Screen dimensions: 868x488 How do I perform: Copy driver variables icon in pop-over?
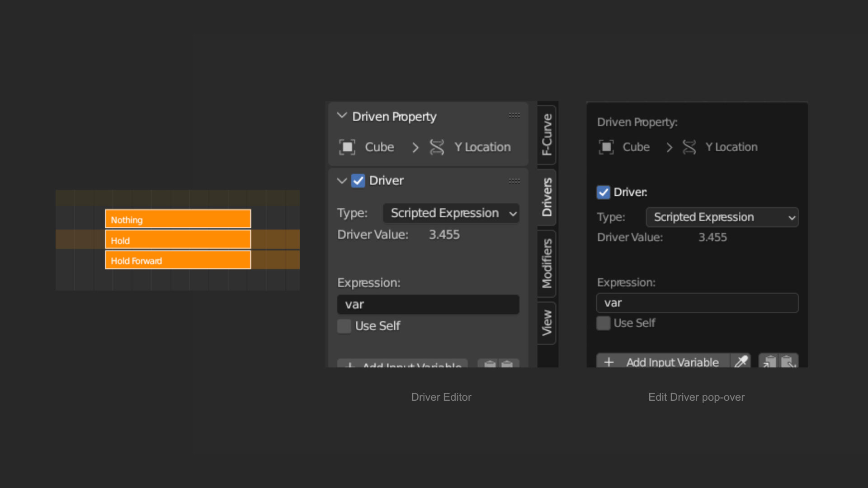tap(769, 361)
